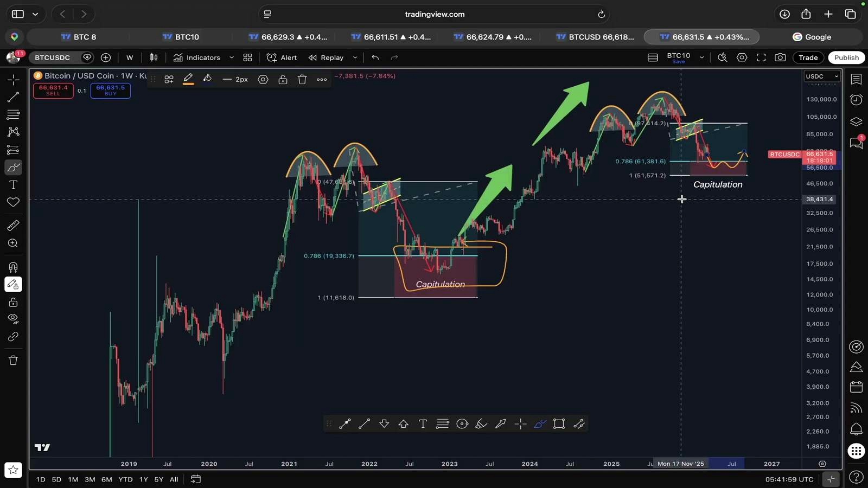Screen dimensions: 868x488
Task: Open the calendar panel in right sidebar
Action: coord(856,387)
